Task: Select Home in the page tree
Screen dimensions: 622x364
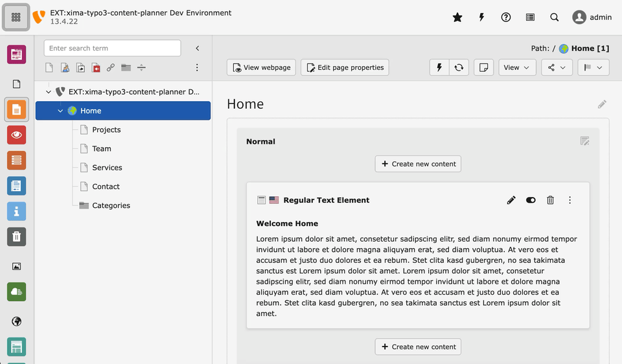Action: tap(123, 111)
